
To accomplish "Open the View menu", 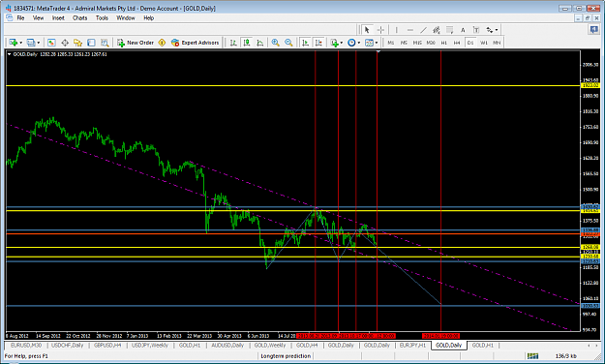I will click(38, 17).
